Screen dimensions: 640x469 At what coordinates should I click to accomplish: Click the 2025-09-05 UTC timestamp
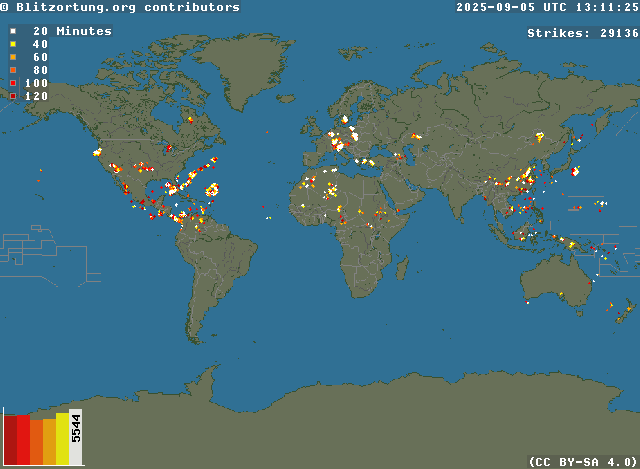[547, 7]
